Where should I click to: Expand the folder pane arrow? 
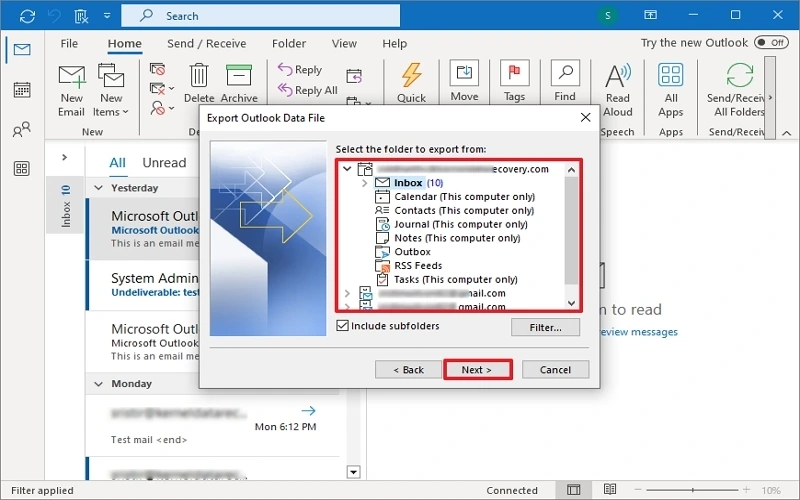tap(64, 157)
